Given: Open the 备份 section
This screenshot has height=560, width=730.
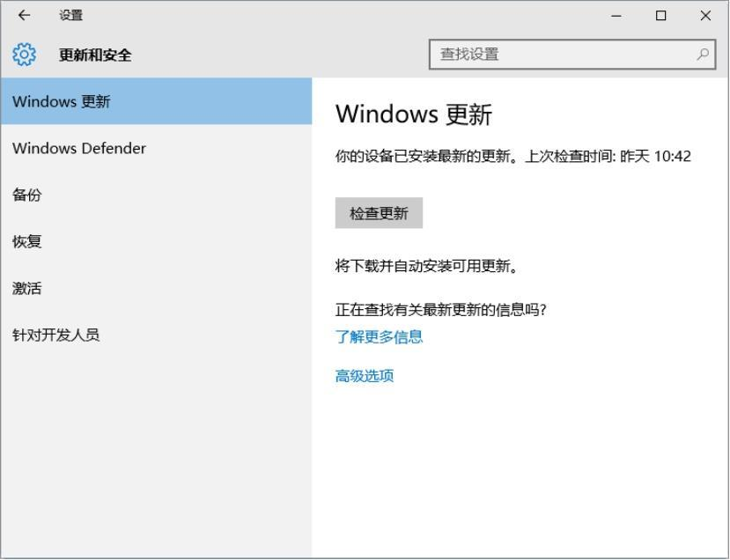Looking at the screenshot, I should tap(156, 195).
